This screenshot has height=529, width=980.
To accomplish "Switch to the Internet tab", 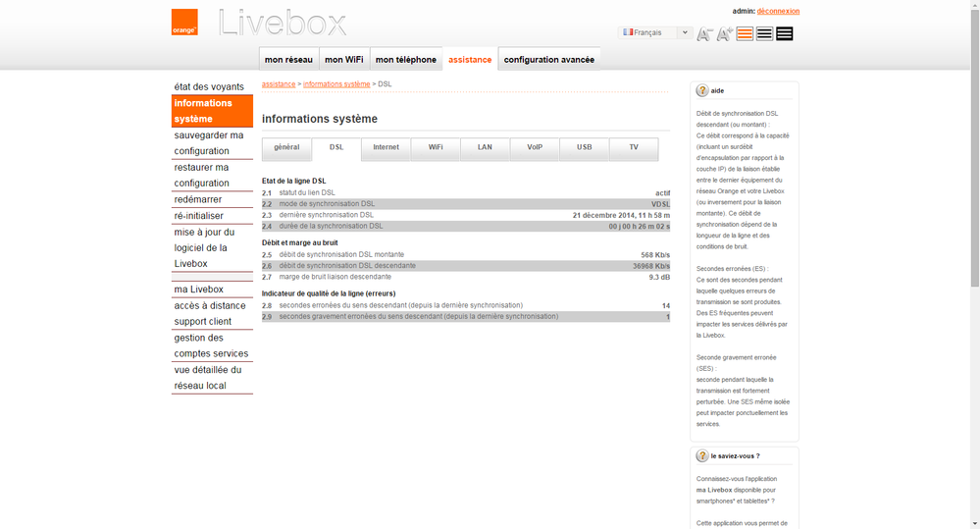I will [x=386, y=149].
